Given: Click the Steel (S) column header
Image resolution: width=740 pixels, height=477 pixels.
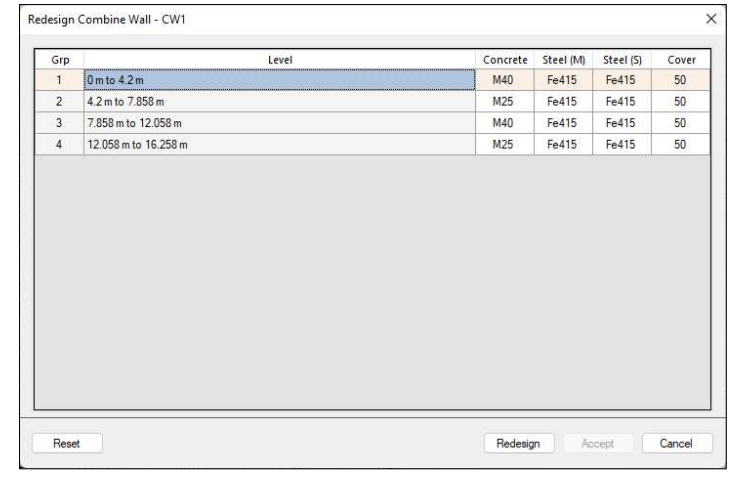Looking at the screenshot, I should pos(622,59).
